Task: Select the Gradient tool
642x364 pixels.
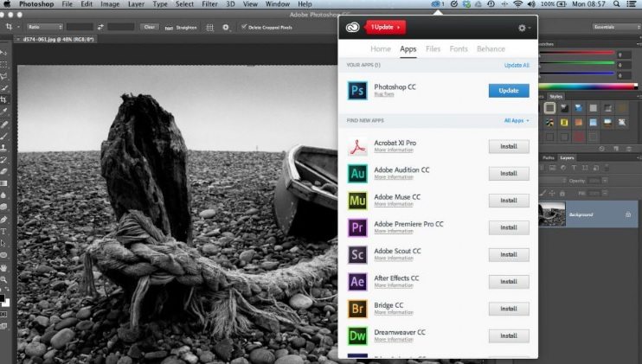Action: pos(3,183)
